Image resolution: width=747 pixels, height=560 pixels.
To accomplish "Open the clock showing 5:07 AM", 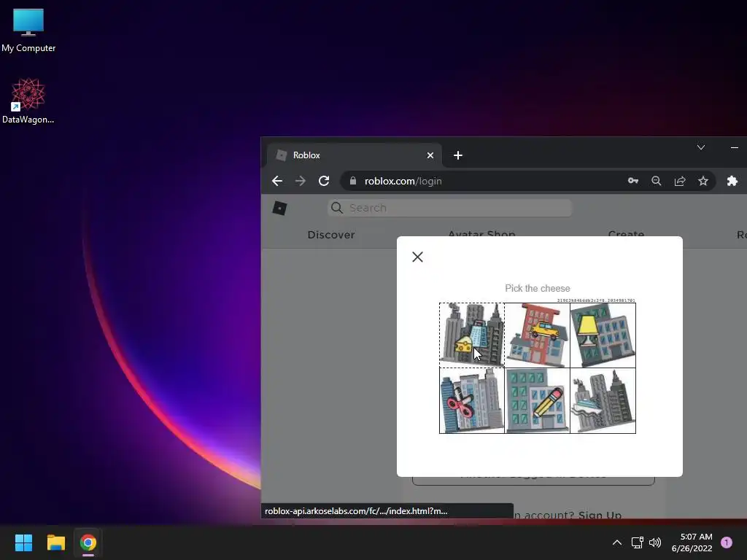I will click(692, 542).
